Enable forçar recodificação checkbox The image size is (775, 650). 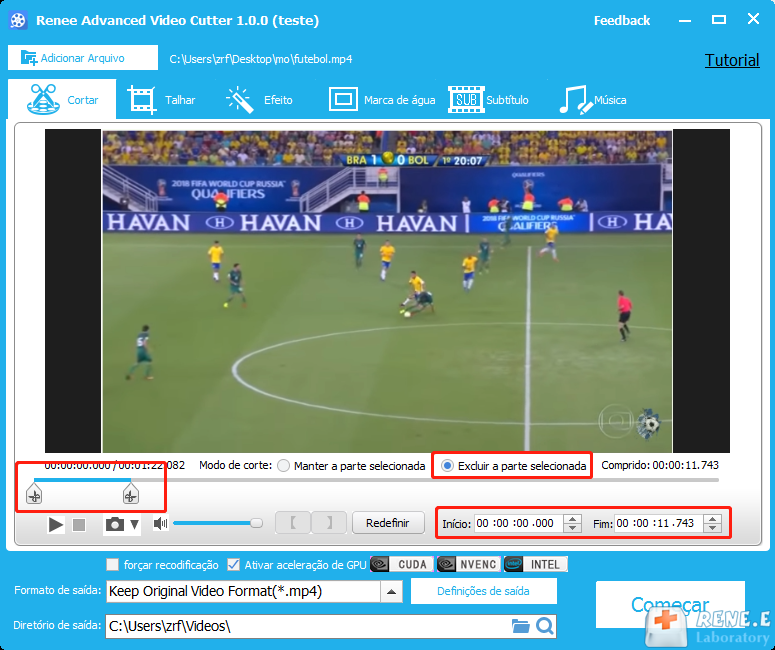pos(113,564)
